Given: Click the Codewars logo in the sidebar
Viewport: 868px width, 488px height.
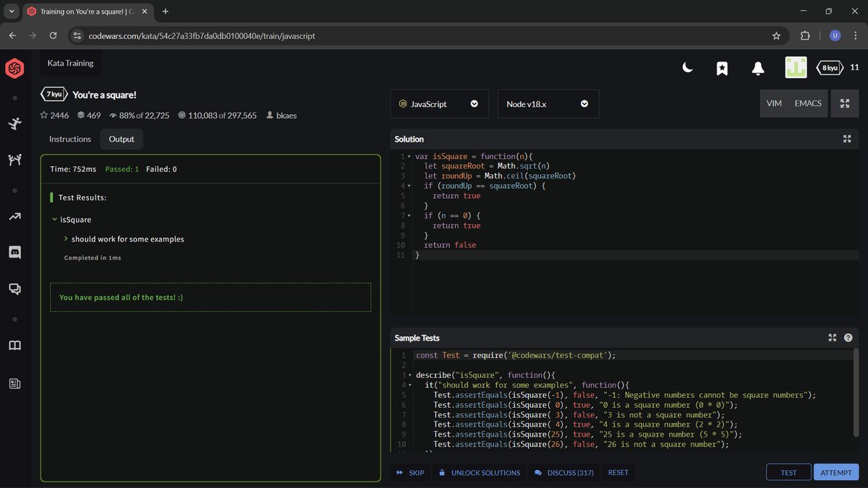Looking at the screenshot, I should pos(14,69).
